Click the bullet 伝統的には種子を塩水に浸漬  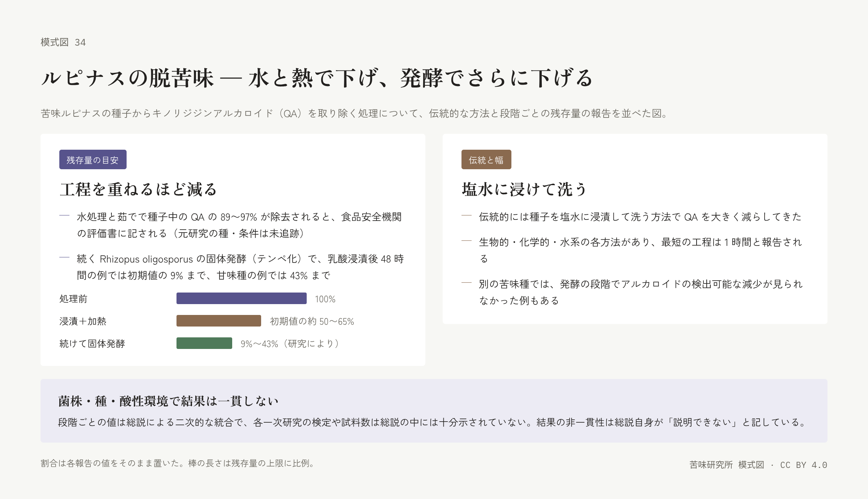point(640,217)
